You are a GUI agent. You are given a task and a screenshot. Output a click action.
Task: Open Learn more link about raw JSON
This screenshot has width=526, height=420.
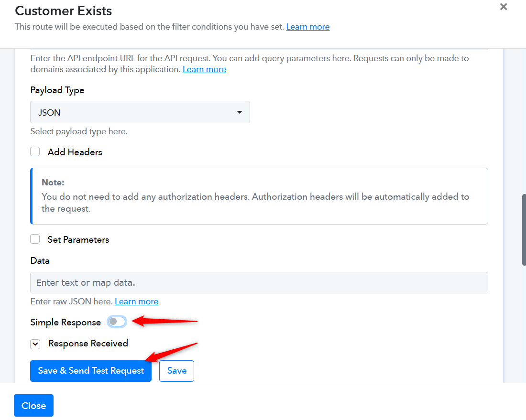click(x=137, y=302)
